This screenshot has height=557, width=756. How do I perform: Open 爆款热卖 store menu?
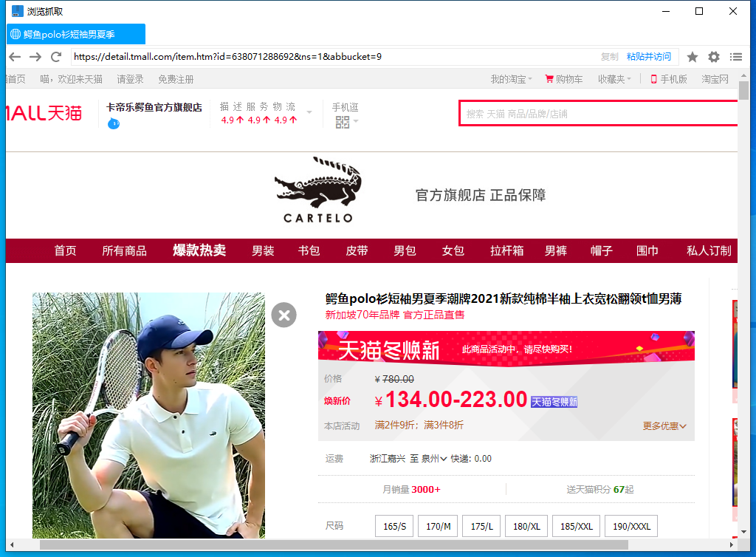click(199, 250)
